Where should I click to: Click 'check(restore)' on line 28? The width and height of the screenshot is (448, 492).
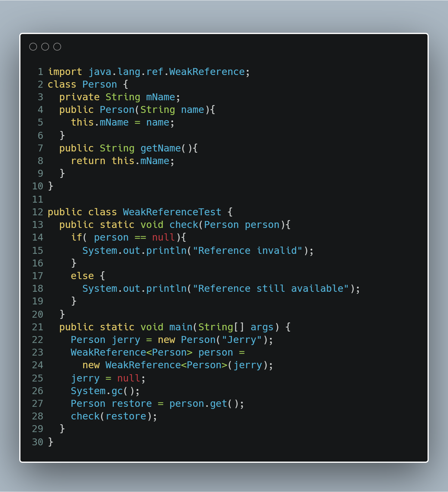[x=111, y=416]
